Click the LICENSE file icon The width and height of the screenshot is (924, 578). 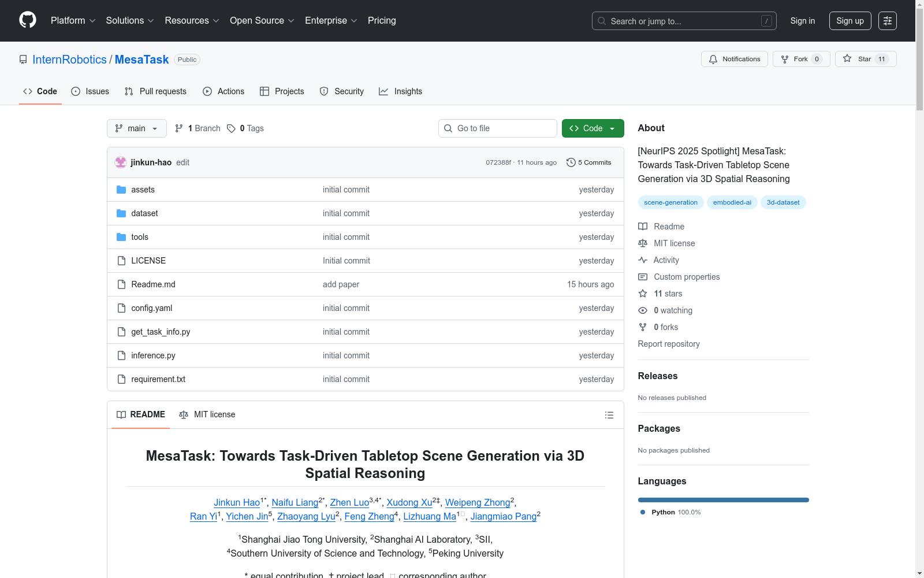[121, 261]
